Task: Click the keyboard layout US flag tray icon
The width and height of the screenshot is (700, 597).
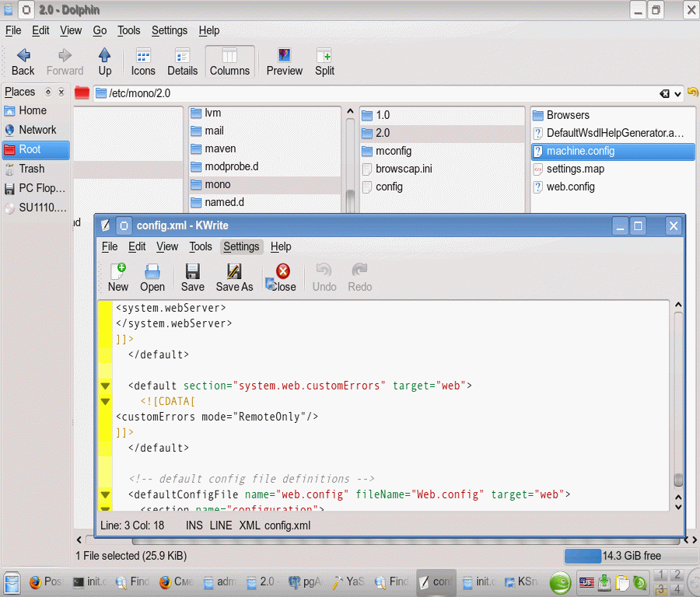Action: [x=586, y=581]
